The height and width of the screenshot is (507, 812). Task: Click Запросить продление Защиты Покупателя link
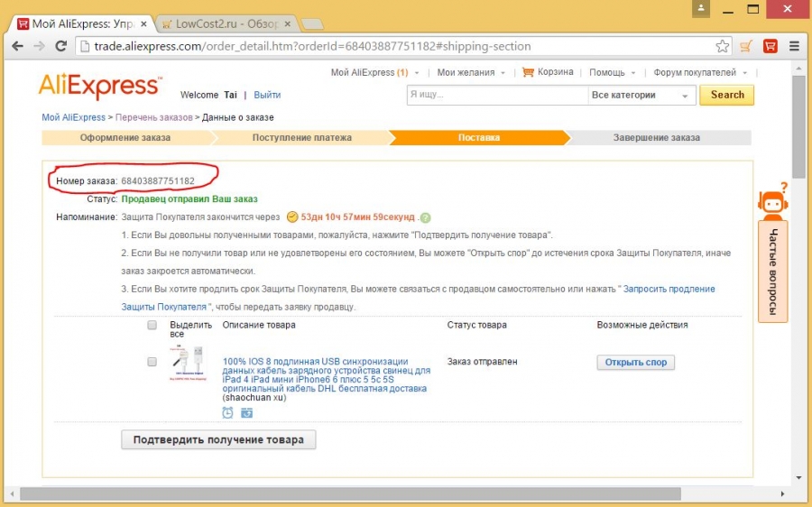[x=669, y=289]
